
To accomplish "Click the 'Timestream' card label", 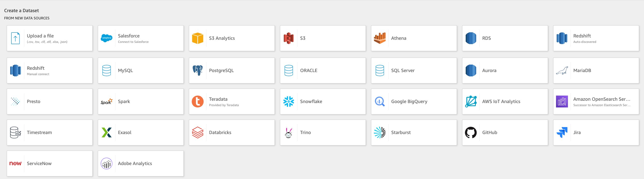I will coord(39,133).
